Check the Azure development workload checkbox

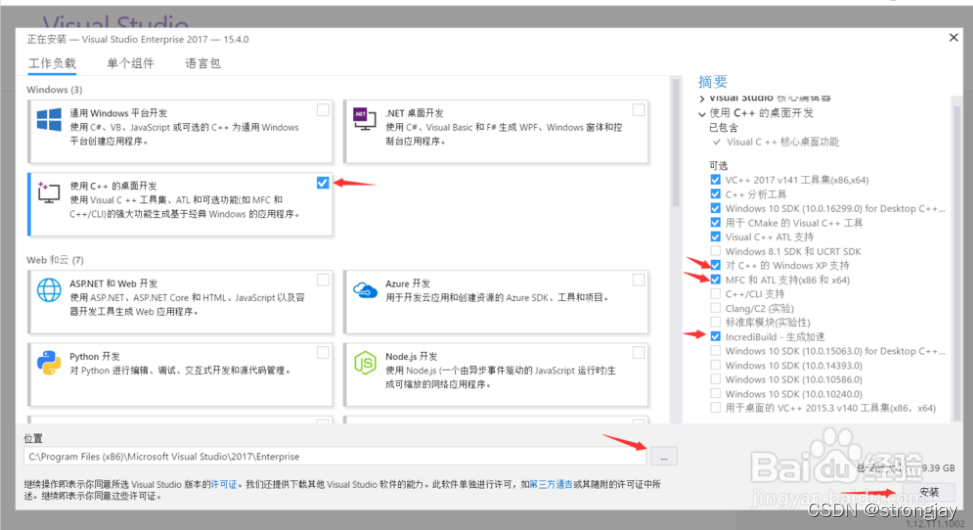pyautogui.click(x=639, y=281)
